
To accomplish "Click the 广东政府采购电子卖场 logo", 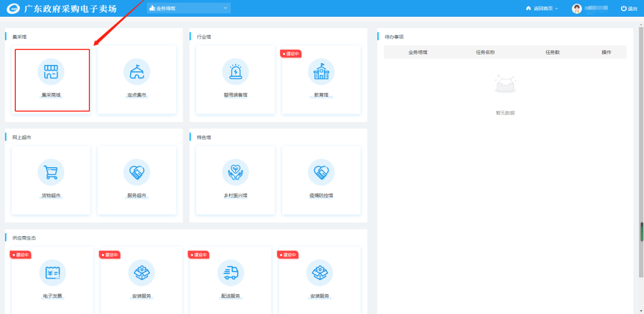I will (x=62, y=9).
